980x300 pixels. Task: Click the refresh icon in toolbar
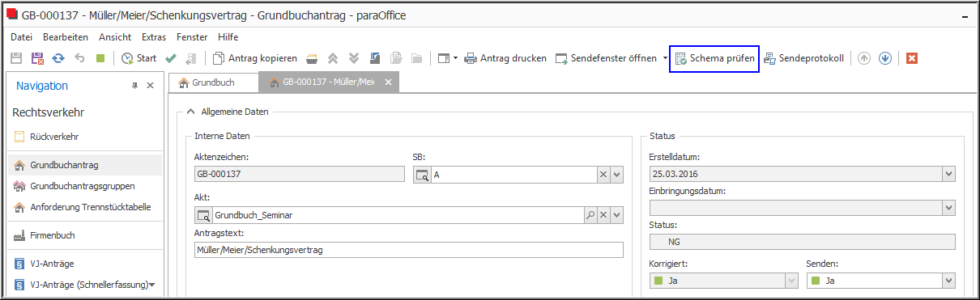point(58,58)
